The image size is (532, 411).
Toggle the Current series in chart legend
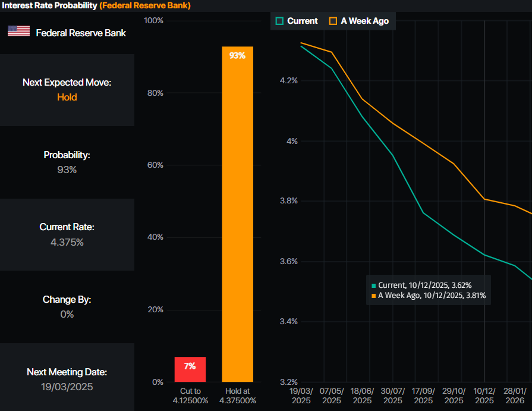297,21
